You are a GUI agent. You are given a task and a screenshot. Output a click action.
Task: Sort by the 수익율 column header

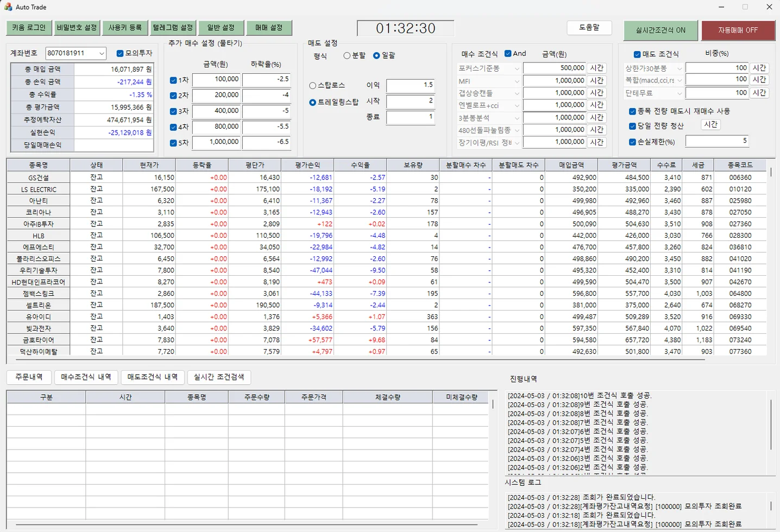click(x=361, y=165)
